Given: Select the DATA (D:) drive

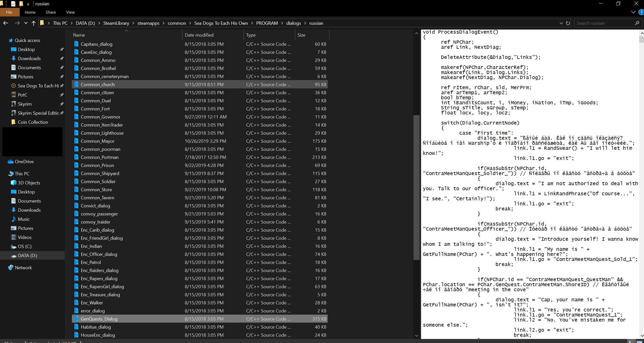Looking at the screenshot, I should [27, 255].
